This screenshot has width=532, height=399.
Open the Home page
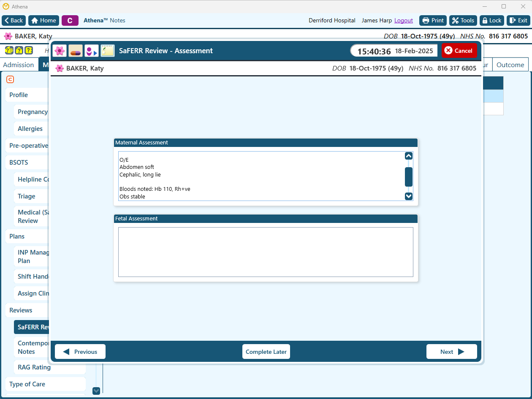click(43, 20)
